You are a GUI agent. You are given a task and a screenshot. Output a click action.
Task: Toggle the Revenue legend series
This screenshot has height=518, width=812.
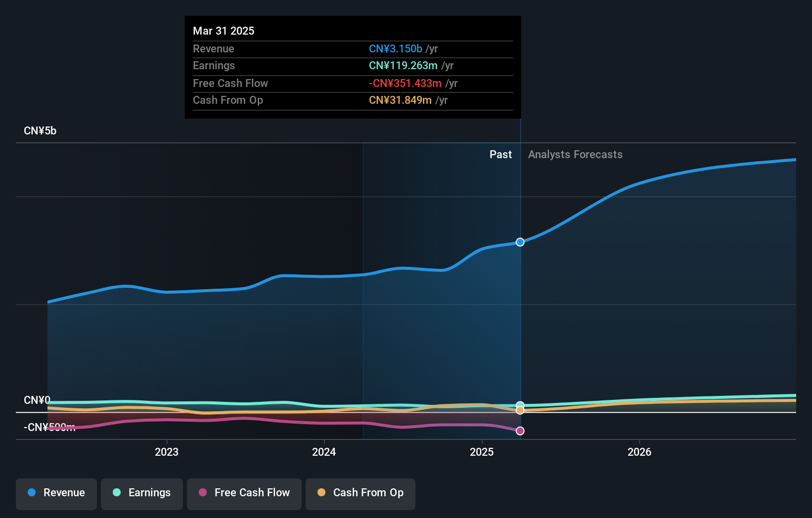click(56, 494)
